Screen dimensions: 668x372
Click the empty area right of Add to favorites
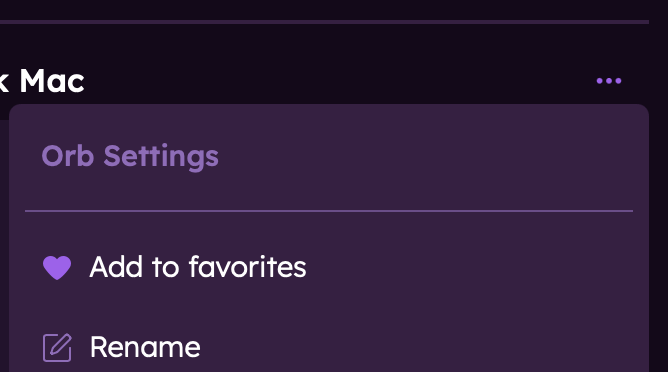point(469,267)
